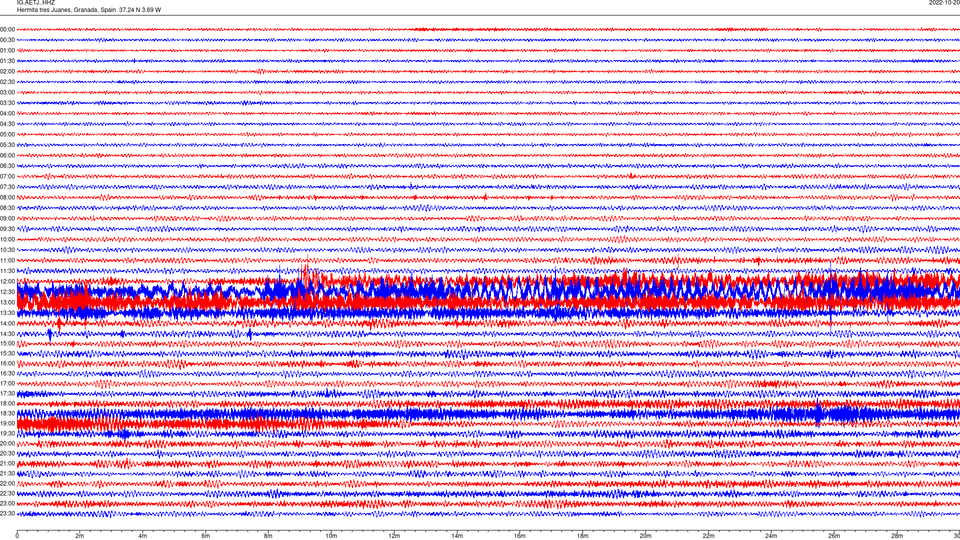
Task: Select the 19:00 time row label
Action: click(x=7, y=424)
